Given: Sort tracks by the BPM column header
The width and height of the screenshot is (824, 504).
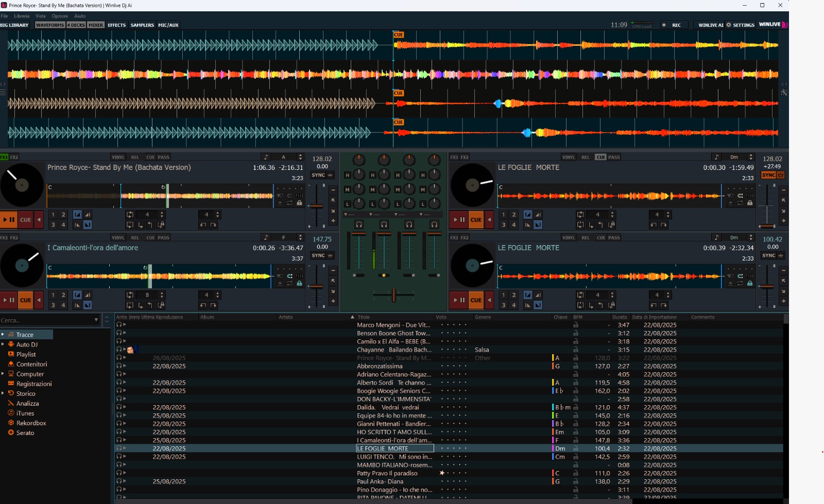Looking at the screenshot, I should [578, 317].
